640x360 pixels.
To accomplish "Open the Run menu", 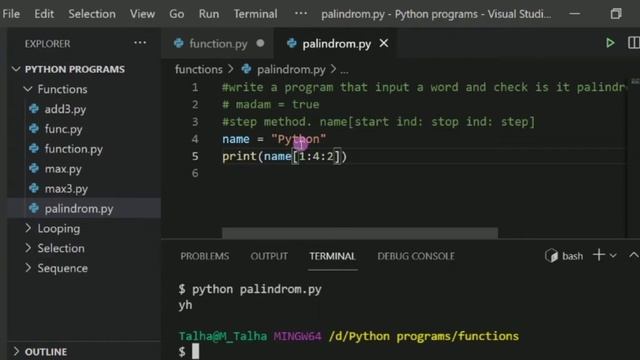I will point(209,14).
